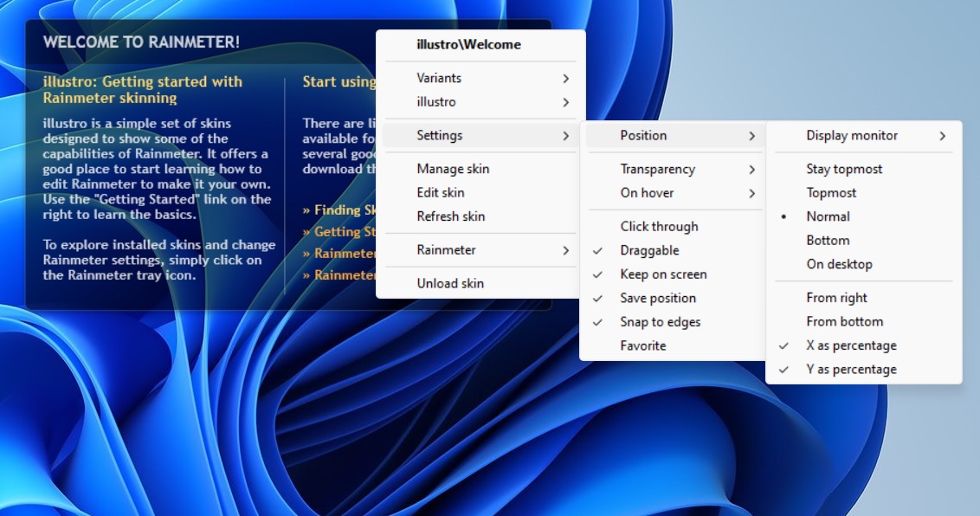
Task: Expand the Transparency submenu
Action: pos(660,169)
